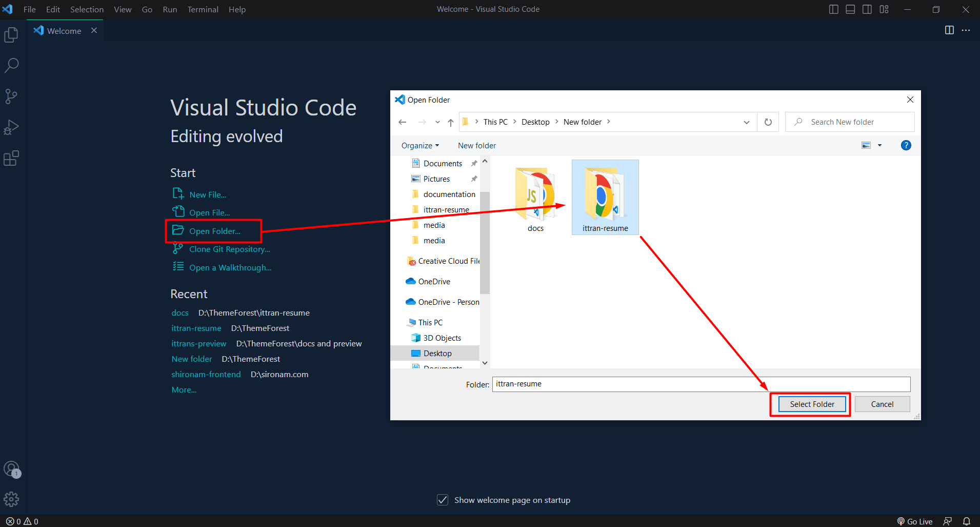Open the Source Control view
This screenshot has width=980, height=527.
click(11, 96)
